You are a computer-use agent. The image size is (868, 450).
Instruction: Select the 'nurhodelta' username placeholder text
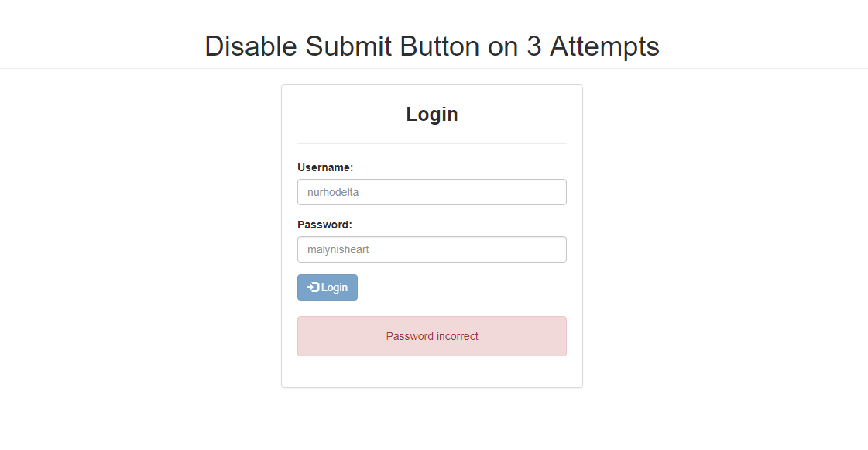point(332,191)
